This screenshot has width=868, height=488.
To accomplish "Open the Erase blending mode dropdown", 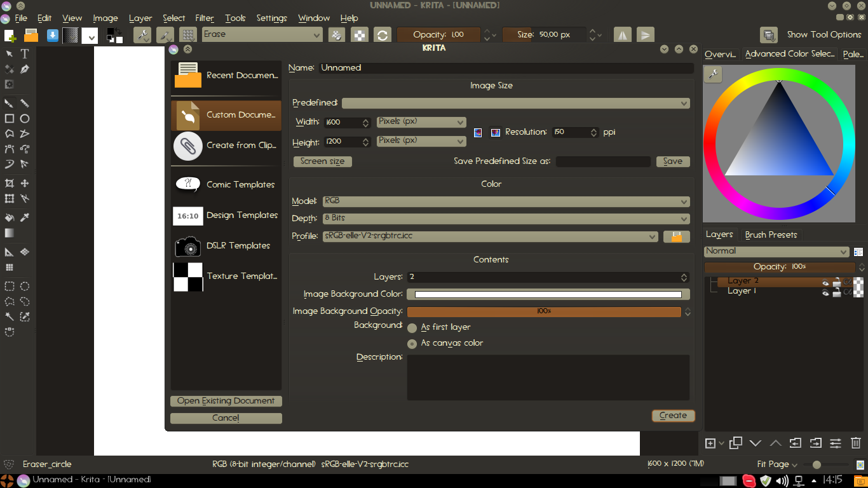I will click(262, 35).
